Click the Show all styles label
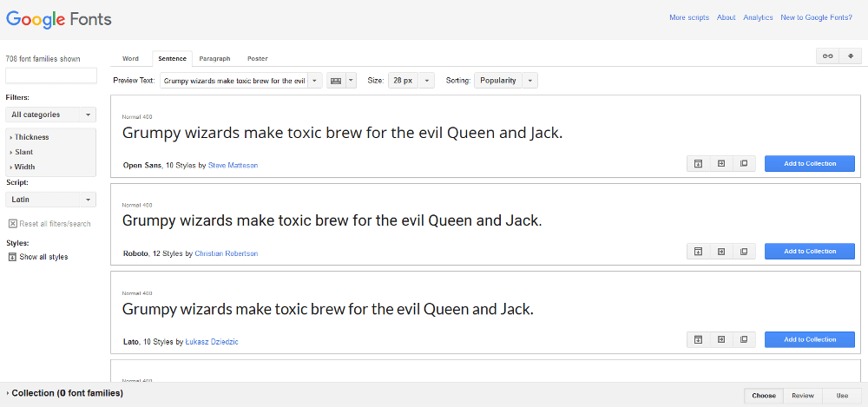 click(x=43, y=257)
